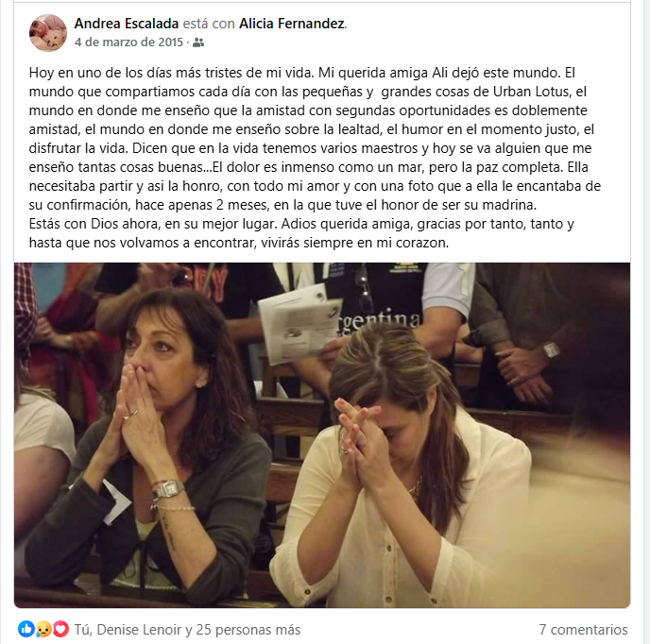This screenshot has width=650, height=644.
Task: Open the post's photo of praying women
Action: [x=322, y=434]
